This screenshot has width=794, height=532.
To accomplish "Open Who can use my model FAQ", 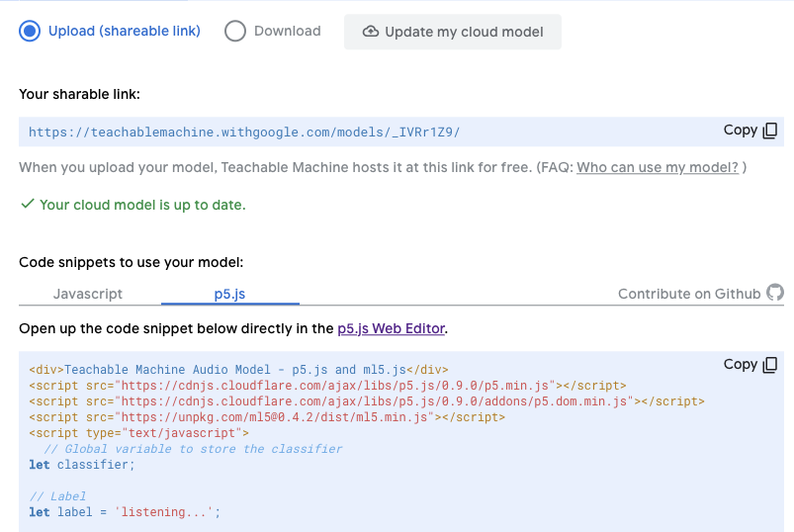I will 658,167.
